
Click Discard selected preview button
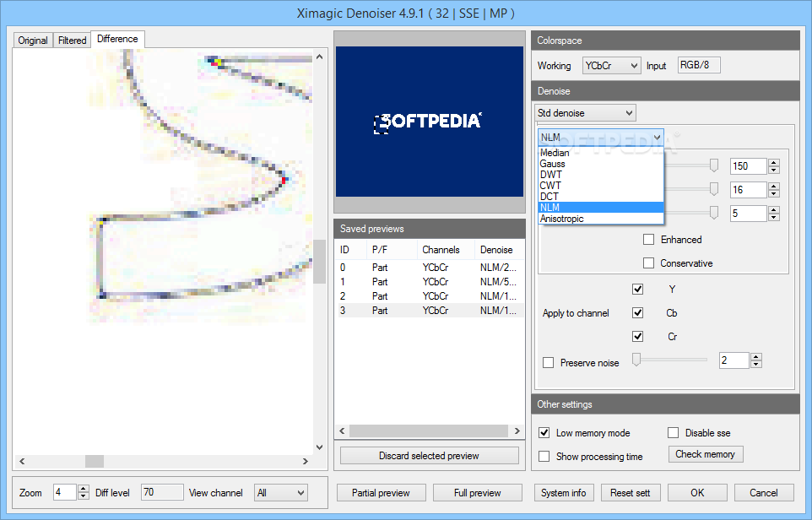tap(429, 456)
